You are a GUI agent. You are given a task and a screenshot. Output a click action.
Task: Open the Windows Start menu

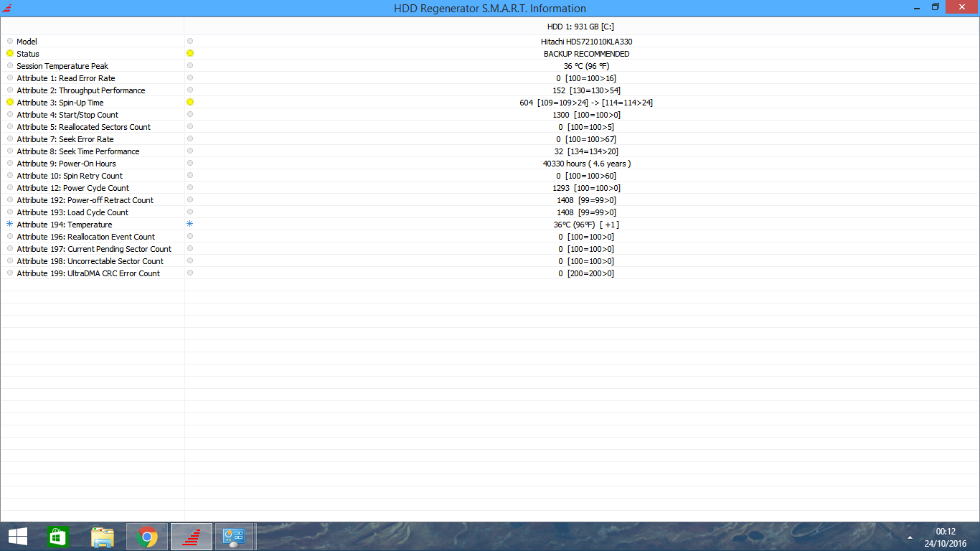tap(18, 537)
